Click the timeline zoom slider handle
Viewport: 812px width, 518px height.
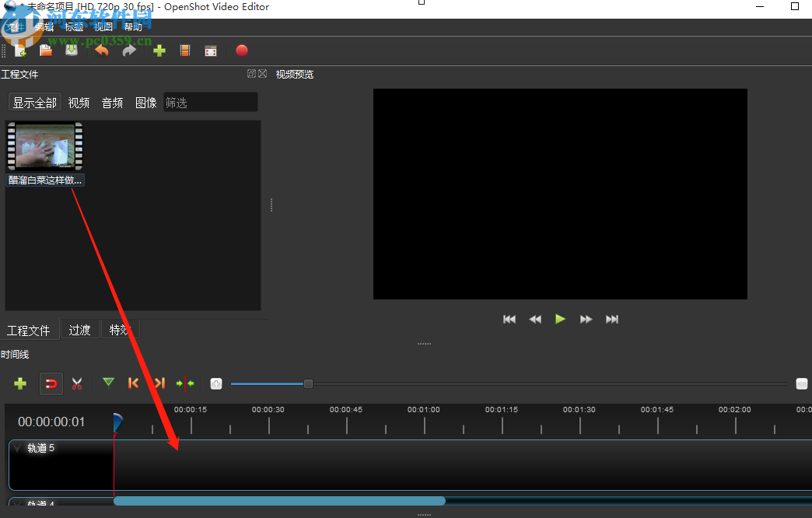tap(308, 383)
